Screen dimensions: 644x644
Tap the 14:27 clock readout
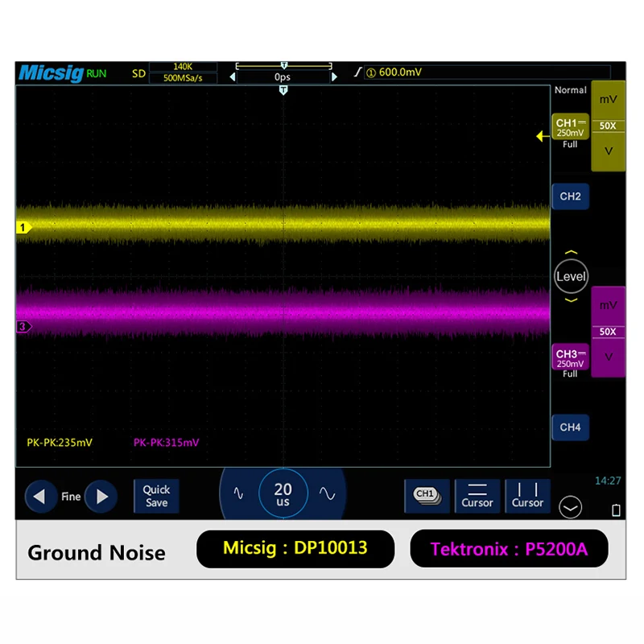click(608, 481)
